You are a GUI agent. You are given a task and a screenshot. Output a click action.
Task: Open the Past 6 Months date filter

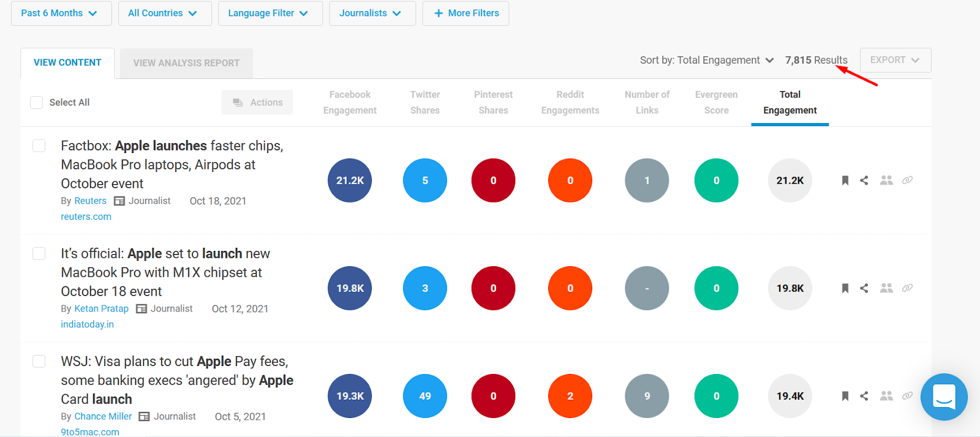(61, 13)
